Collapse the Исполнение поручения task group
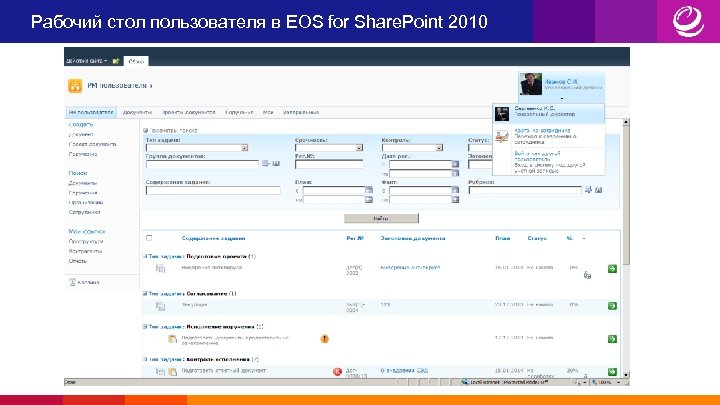This screenshot has width=720, height=405. (145, 326)
